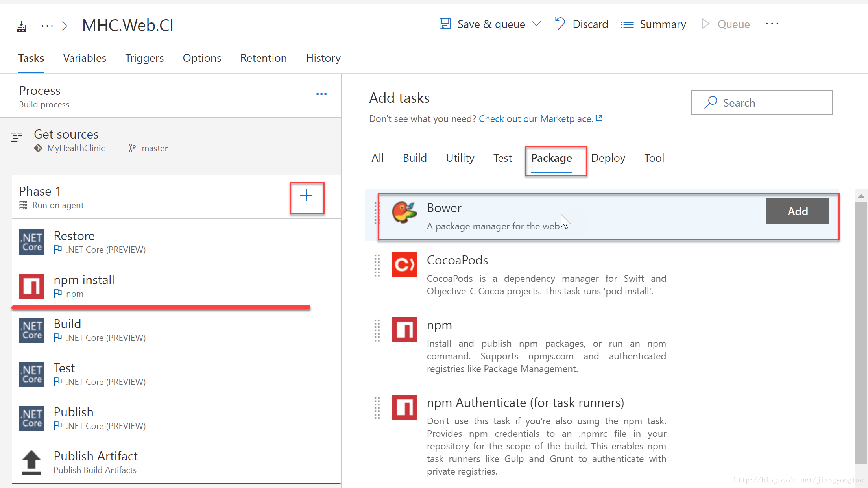
Task: Click the MHC.Web.CI definition title
Action: [127, 25]
